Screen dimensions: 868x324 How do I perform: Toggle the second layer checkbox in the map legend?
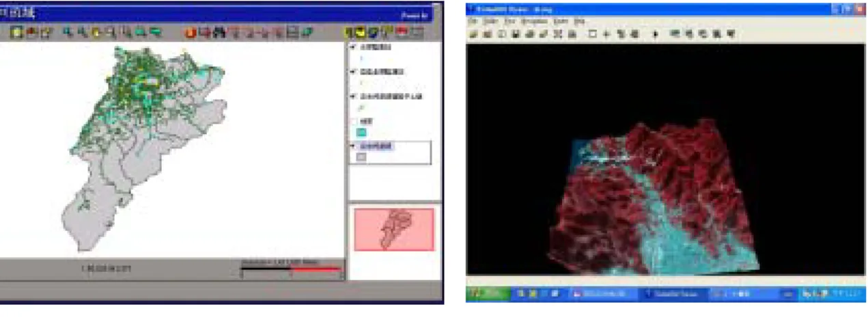click(352, 71)
